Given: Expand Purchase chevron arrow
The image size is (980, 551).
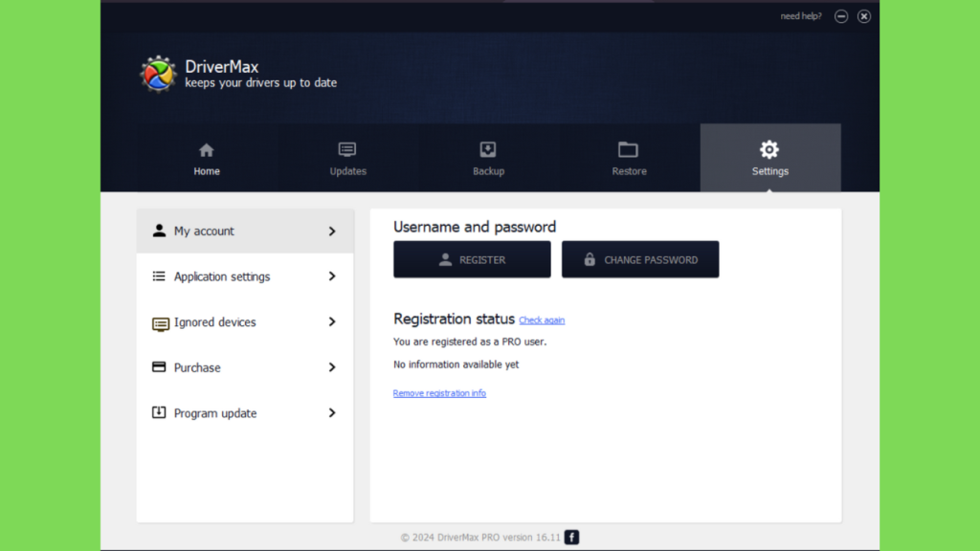Looking at the screenshot, I should (x=332, y=367).
